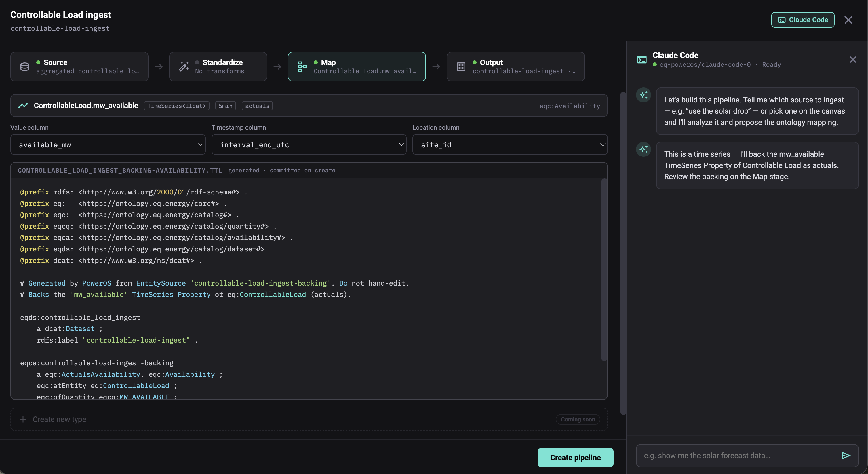Select the Map pipeline stage
Image resolution: width=868 pixels, height=474 pixels.
point(357,67)
